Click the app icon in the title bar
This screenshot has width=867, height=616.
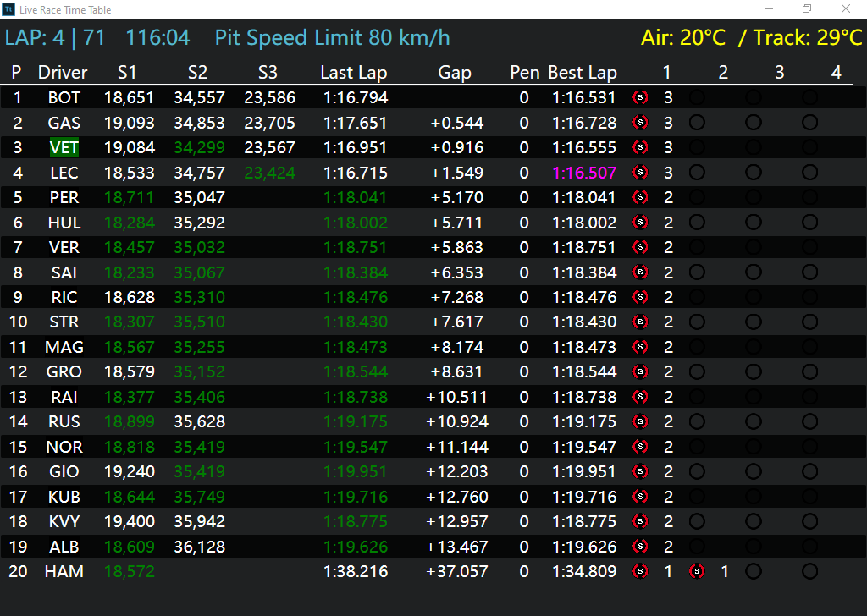(x=8, y=9)
